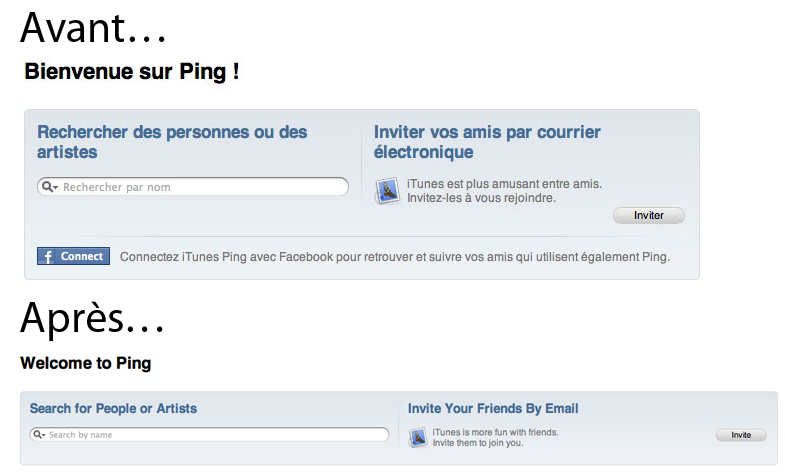
Task: Click the 'Search by name' search field
Action: tap(209, 434)
